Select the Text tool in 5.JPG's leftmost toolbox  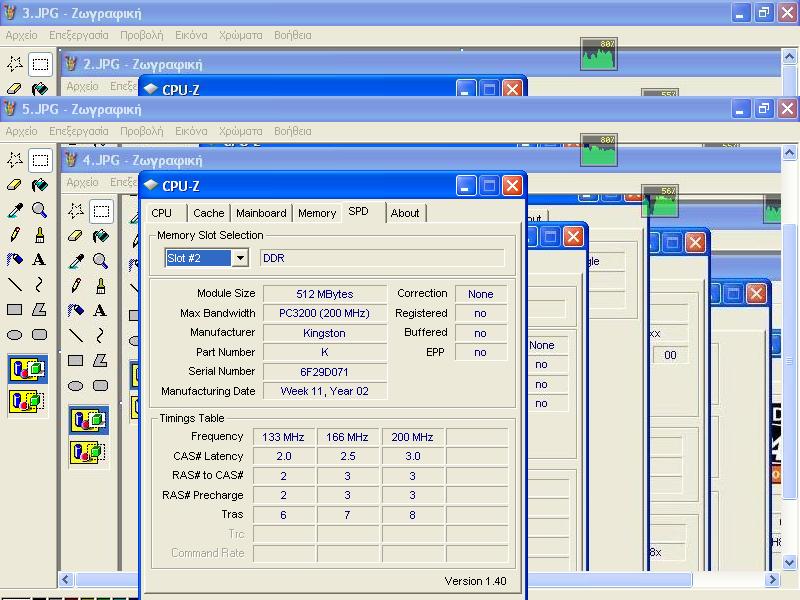(x=40, y=260)
